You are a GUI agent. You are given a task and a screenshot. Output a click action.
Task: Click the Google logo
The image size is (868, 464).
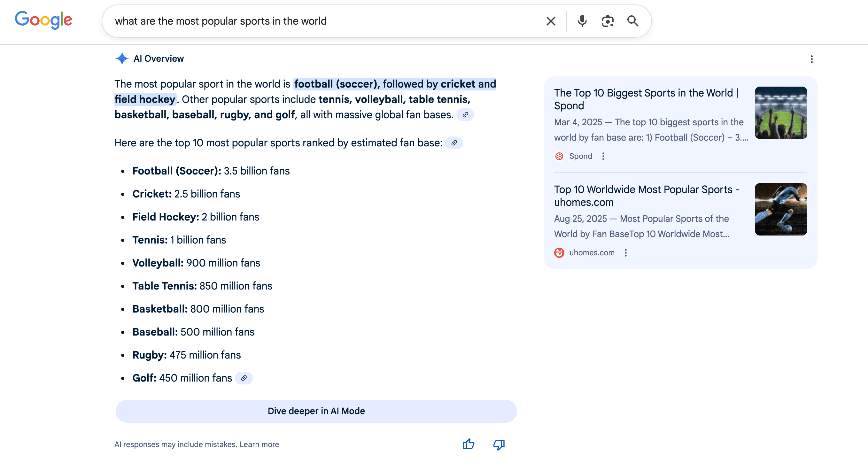(x=43, y=20)
